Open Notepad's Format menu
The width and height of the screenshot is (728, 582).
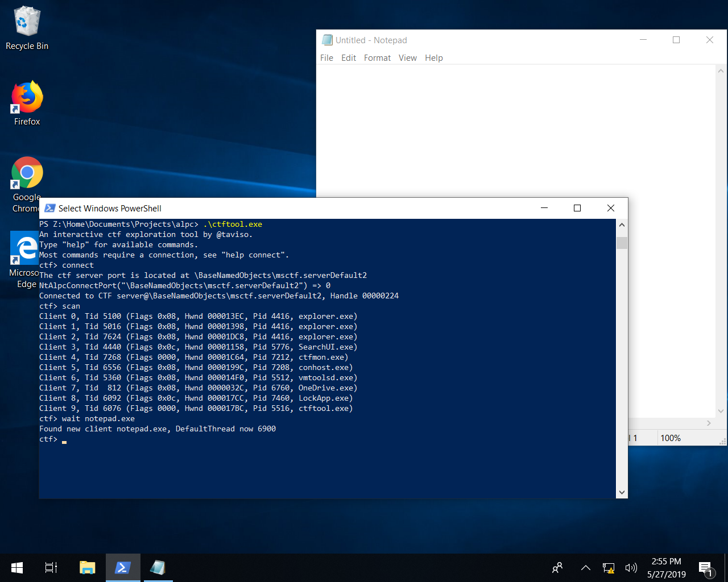[x=377, y=58]
